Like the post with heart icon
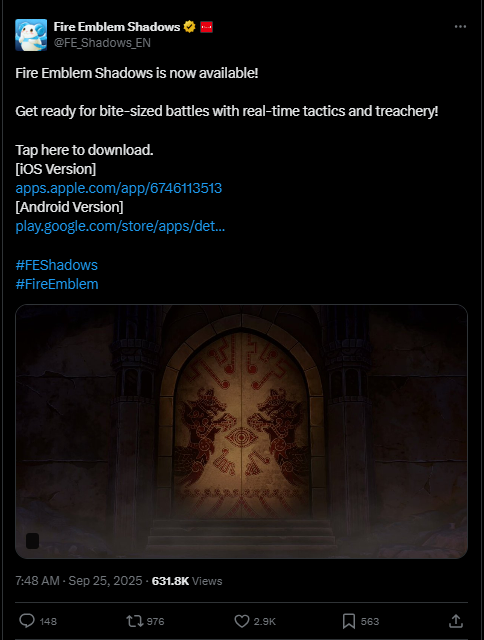Image resolution: width=484 pixels, height=640 pixels. click(x=242, y=621)
